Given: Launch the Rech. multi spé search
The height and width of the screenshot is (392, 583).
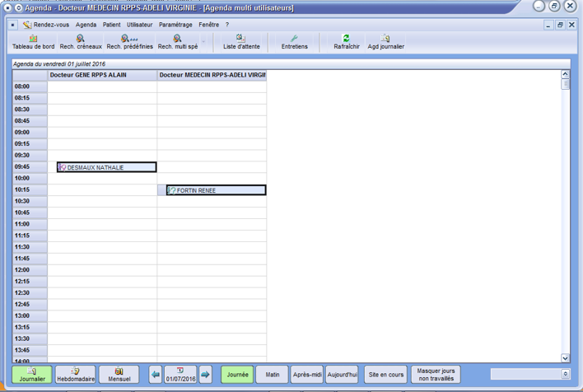Looking at the screenshot, I should (178, 42).
